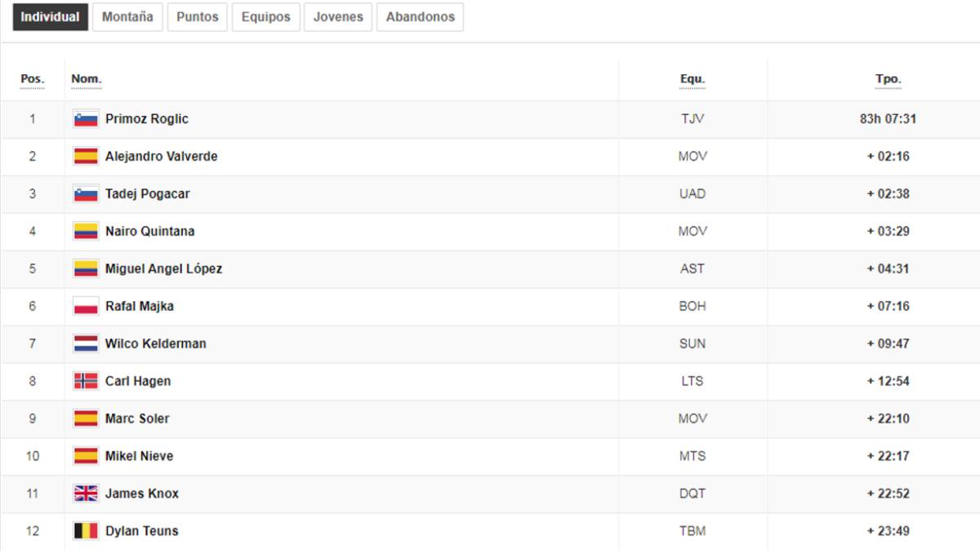
Task: Select the Equipos tab
Action: click(266, 17)
